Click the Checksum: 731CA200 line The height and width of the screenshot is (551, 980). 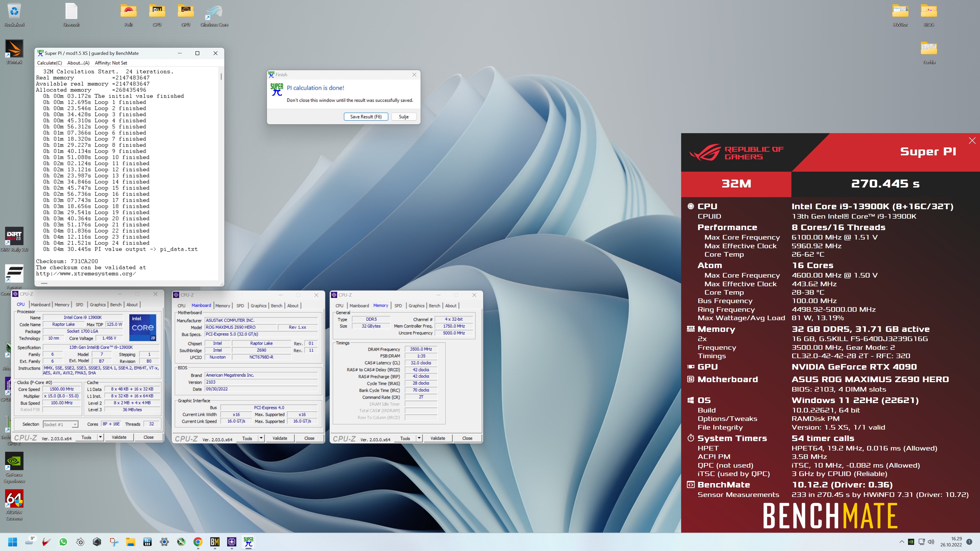pos(67,261)
